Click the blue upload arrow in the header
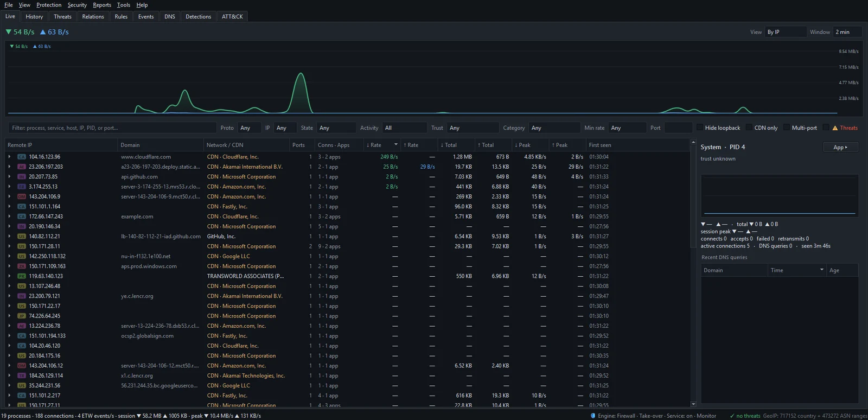The image size is (868, 420). click(43, 32)
